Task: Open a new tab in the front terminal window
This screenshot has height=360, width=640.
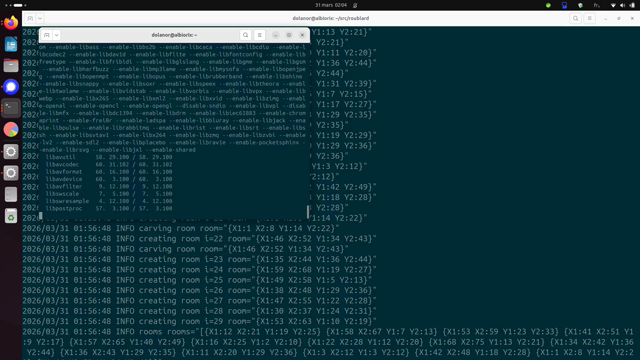Action: click(47, 35)
